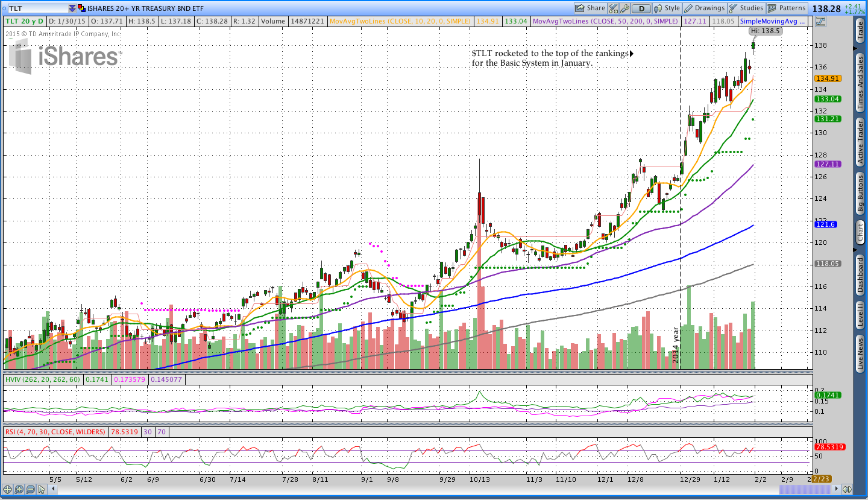The width and height of the screenshot is (868, 500).
Task: Click the green 131.21 price bubble
Action: [x=828, y=119]
